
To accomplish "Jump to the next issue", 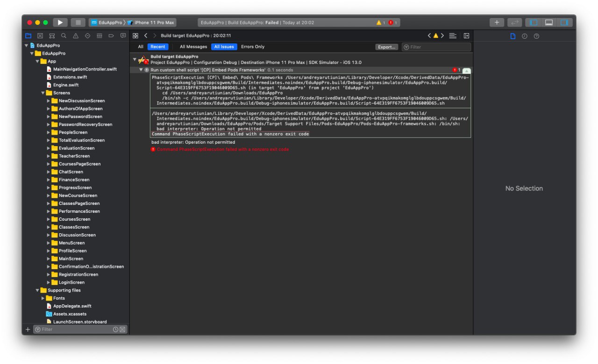I will (442, 35).
